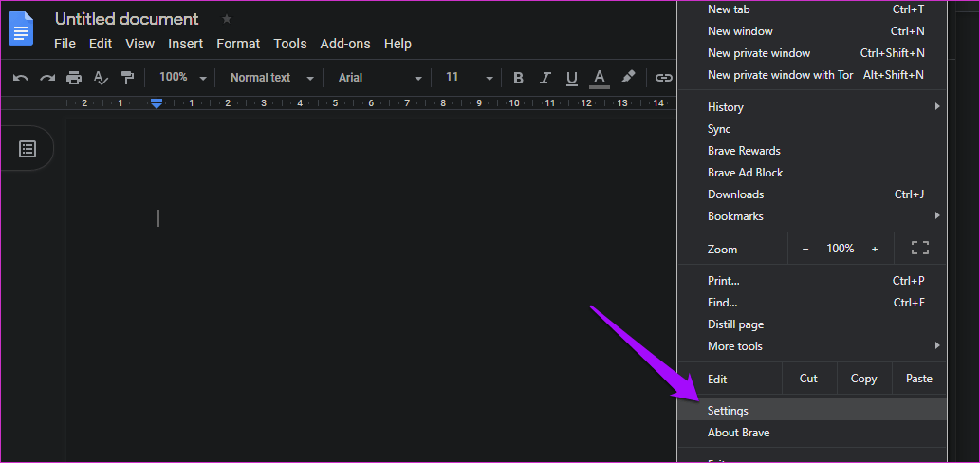Click the print icon in toolbar

tap(73, 78)
